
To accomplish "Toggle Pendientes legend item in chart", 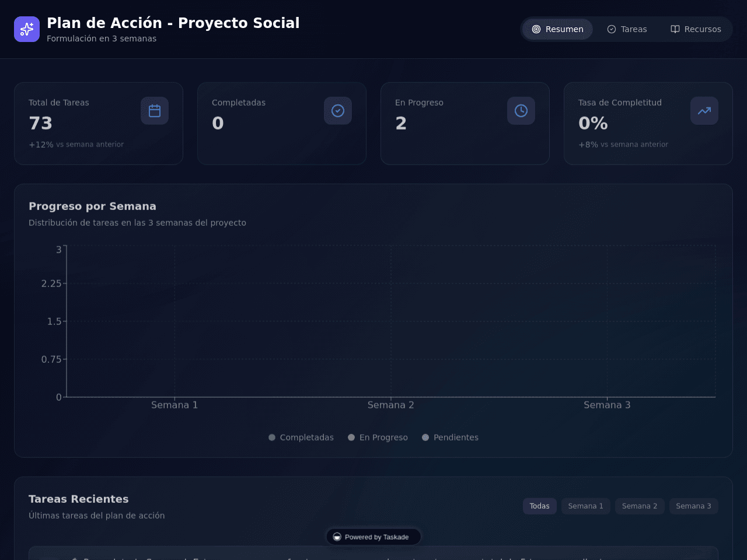I will [x=450, y=437].
